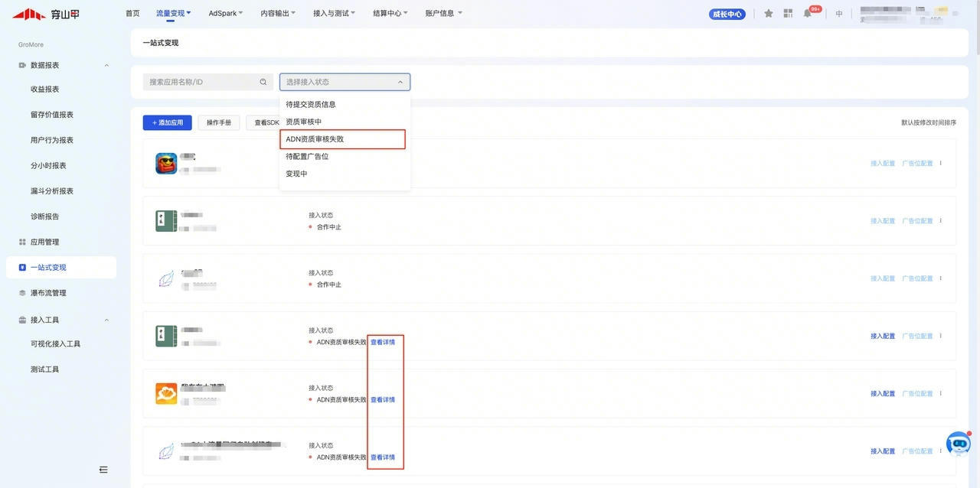The image size is (980, 488).
Task: Click the 添加应用 button
Action: click(167, 122)
